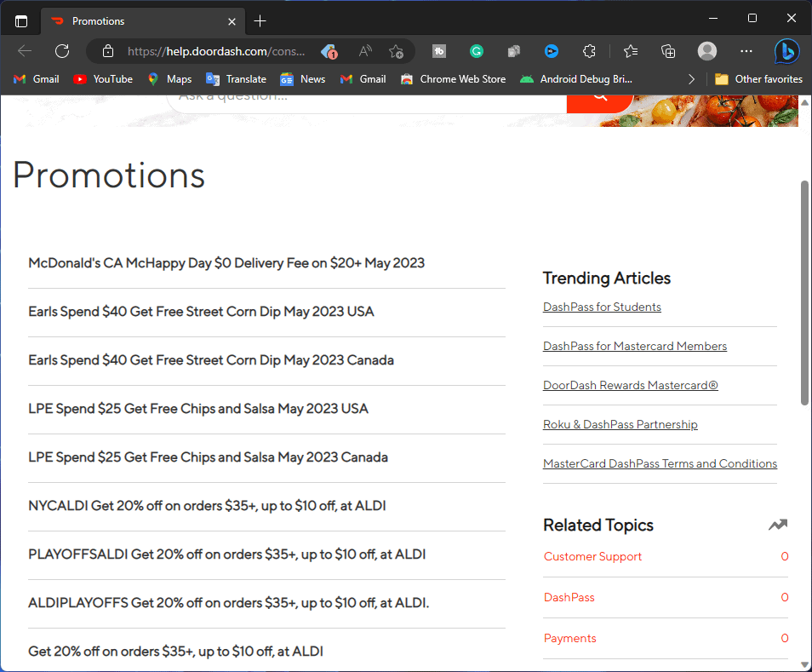812x672 pixels.
Task: Open the Collections icon
Action: pyautogui.click(x=668, y=51)
